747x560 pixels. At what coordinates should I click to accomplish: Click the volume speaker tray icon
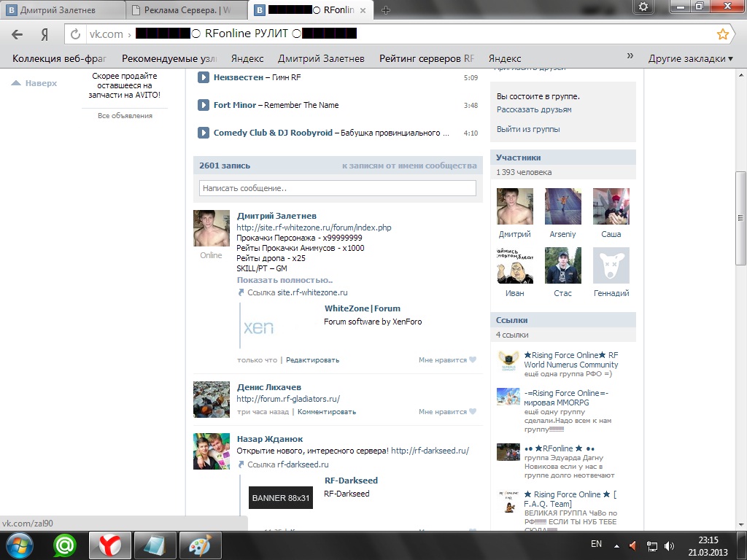(x=670, y=545)
